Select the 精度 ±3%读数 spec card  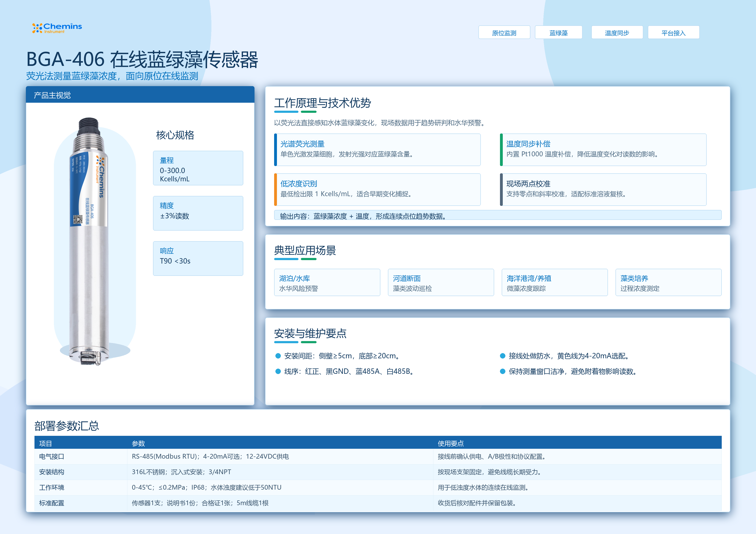198,213
